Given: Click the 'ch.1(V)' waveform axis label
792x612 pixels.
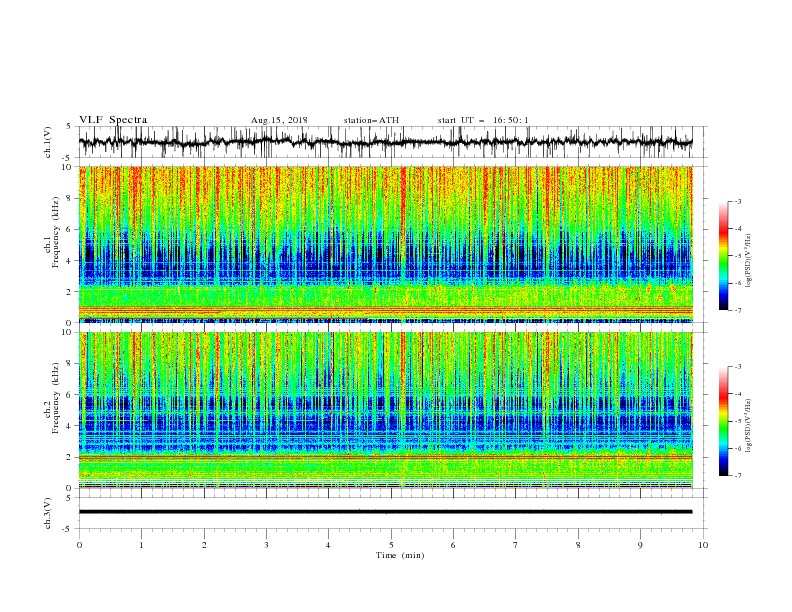Looking at the screenshot, I should [48, 142].
